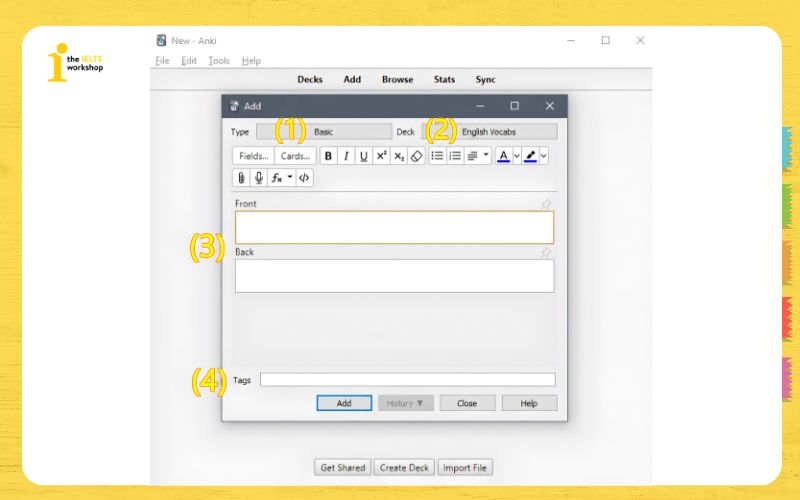800x500 pixels.
Task: Apply the text highlight color swatch
Action: (531, 156)
